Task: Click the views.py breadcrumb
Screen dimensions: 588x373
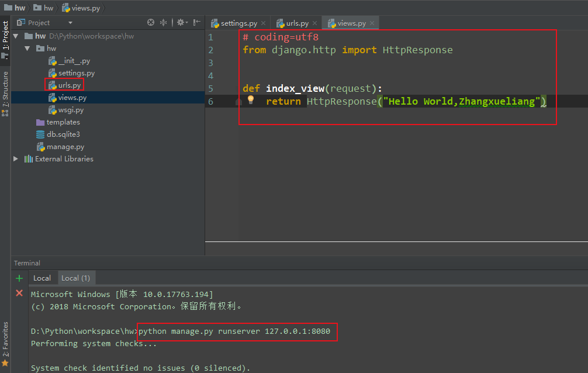Action: [81, 8]
